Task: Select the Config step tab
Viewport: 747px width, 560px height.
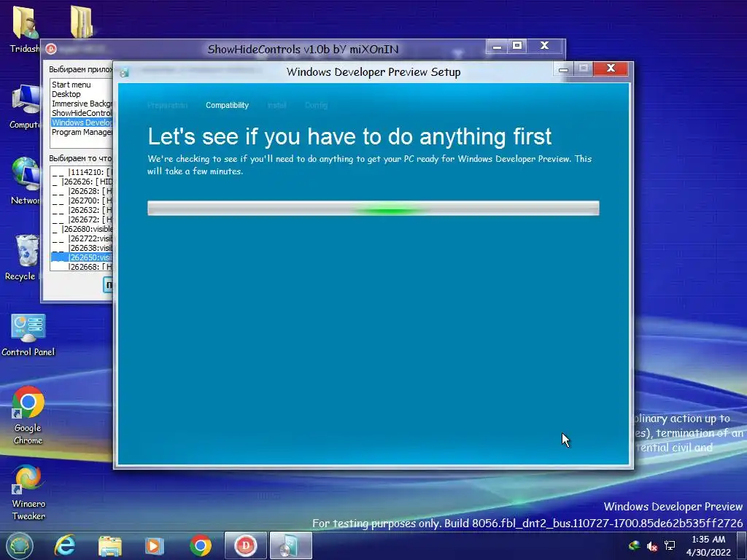Action: [316, 105]
